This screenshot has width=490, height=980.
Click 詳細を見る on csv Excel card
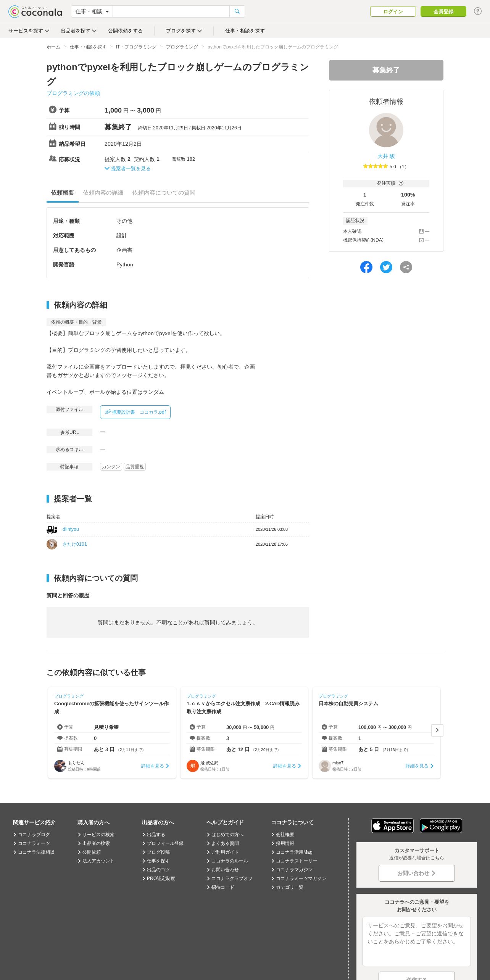coord(287,766)
